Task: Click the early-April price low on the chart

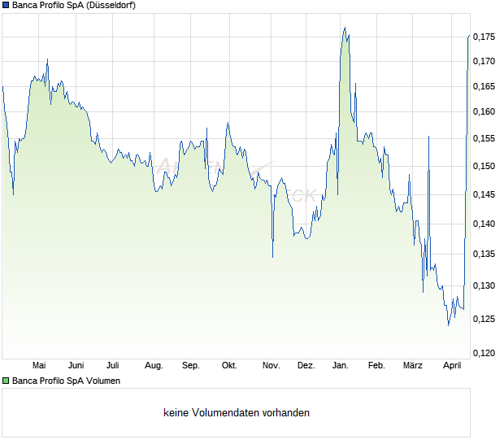Action: coord(449,325)
